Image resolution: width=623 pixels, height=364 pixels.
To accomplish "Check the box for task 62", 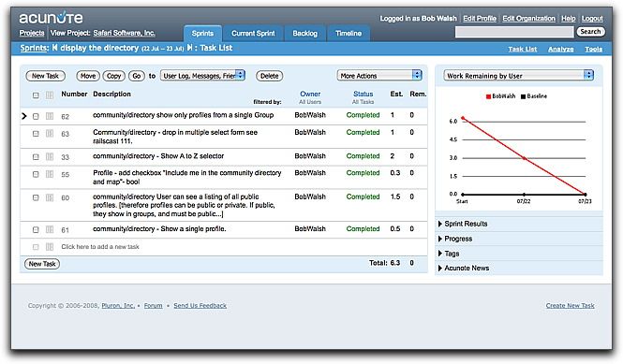I will point(36,116).
